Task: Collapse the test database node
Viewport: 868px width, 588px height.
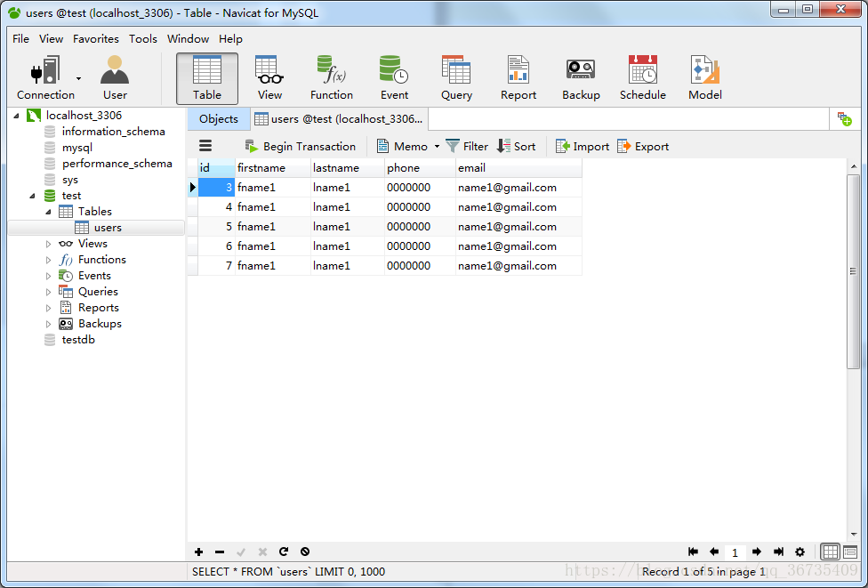Action: pyautogui.click(x=32, y=196)
